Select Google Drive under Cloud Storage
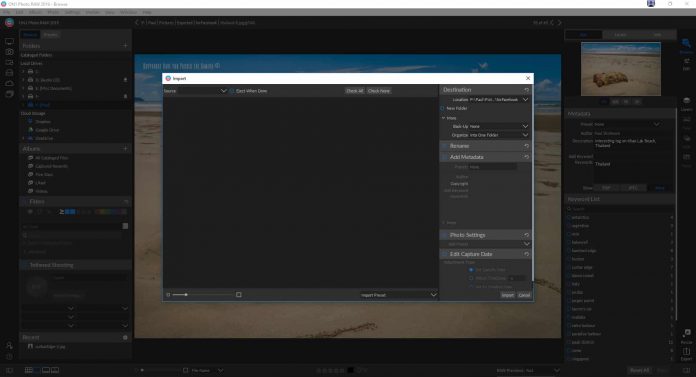Image resolution: width=696 pixels, height=377 pixels. 47,130
